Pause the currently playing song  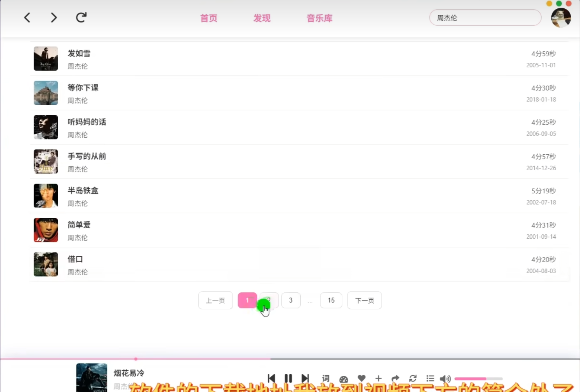point(288,378)
